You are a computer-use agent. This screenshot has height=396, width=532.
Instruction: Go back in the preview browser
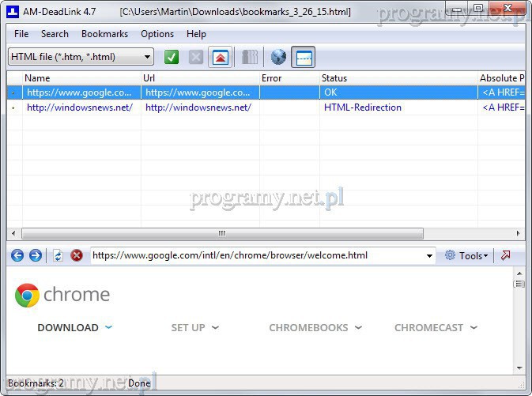[x=17, y=255]
